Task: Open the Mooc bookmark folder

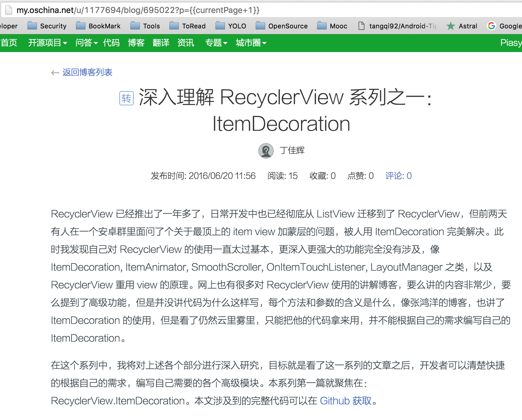Action: (x=333, y=26)
